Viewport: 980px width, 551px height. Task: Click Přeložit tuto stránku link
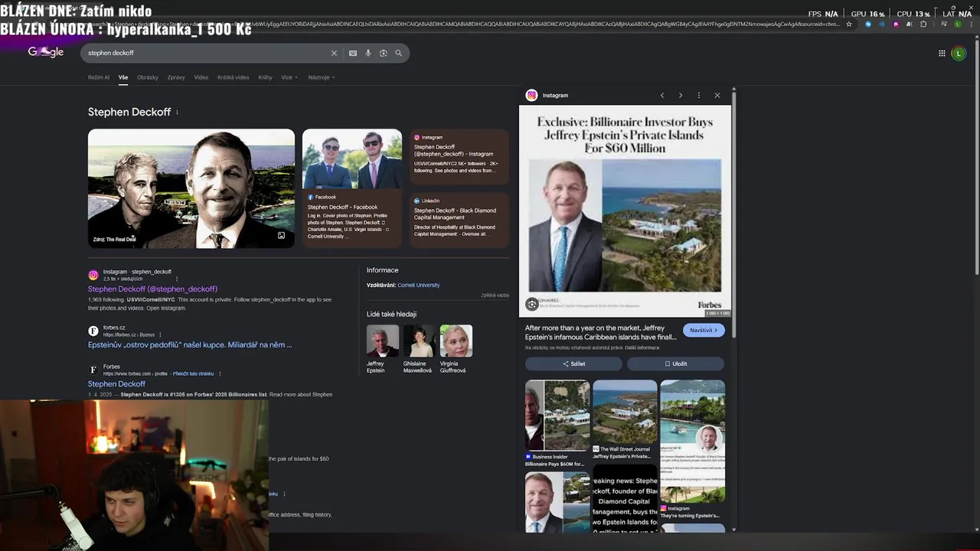pyautogui.click(x=193, y=373)
